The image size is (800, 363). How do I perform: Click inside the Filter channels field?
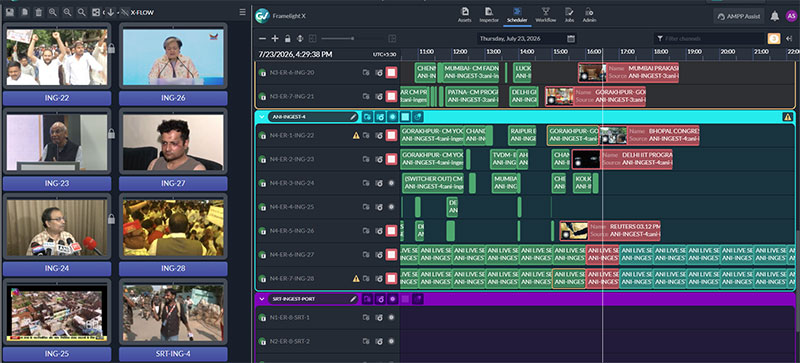(709, 38)
